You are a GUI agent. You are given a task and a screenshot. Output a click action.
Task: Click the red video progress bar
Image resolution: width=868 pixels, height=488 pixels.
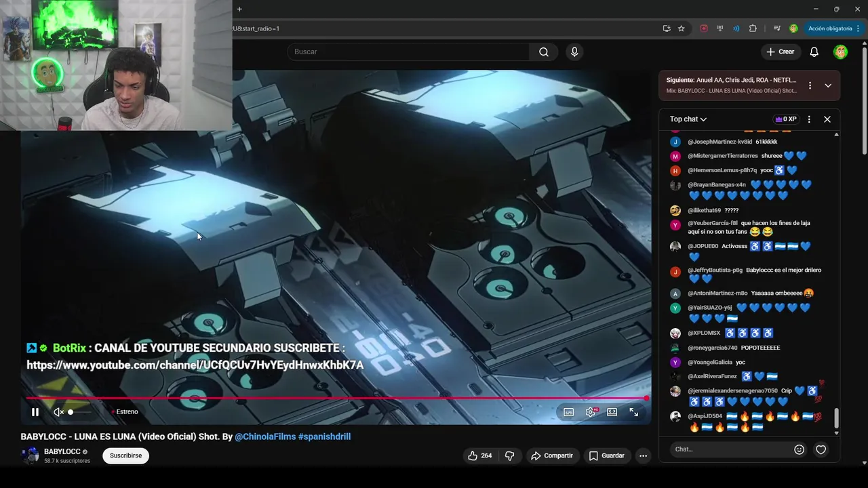click(336, 398)
